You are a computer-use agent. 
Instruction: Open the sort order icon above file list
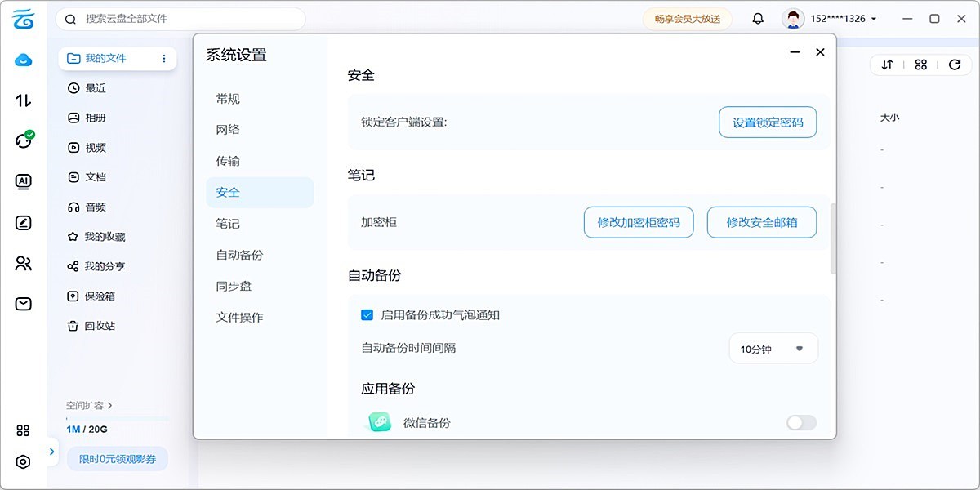(x=887, y=65)
